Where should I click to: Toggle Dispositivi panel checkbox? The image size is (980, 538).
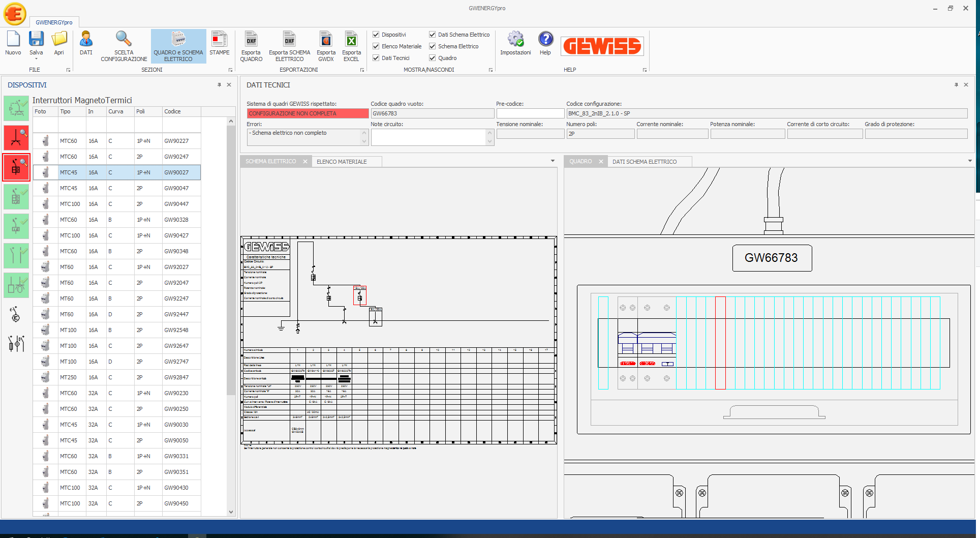pos(376,35)
